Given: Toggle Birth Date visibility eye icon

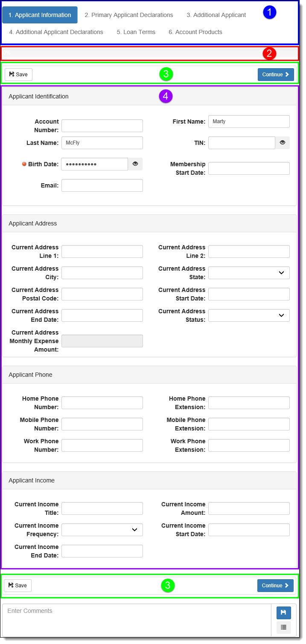Looking at the screenshot, I should click(135, 164).
